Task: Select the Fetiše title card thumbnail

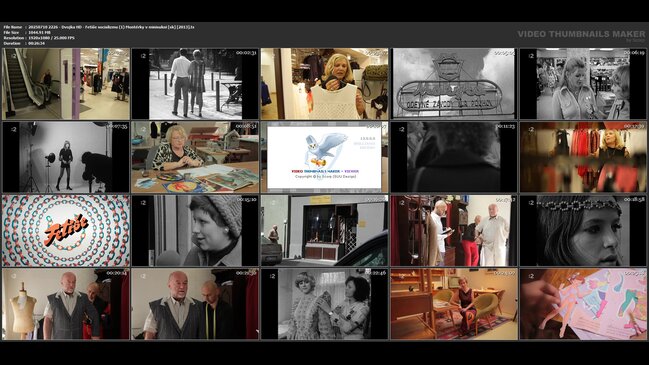Action: [66, 231]
